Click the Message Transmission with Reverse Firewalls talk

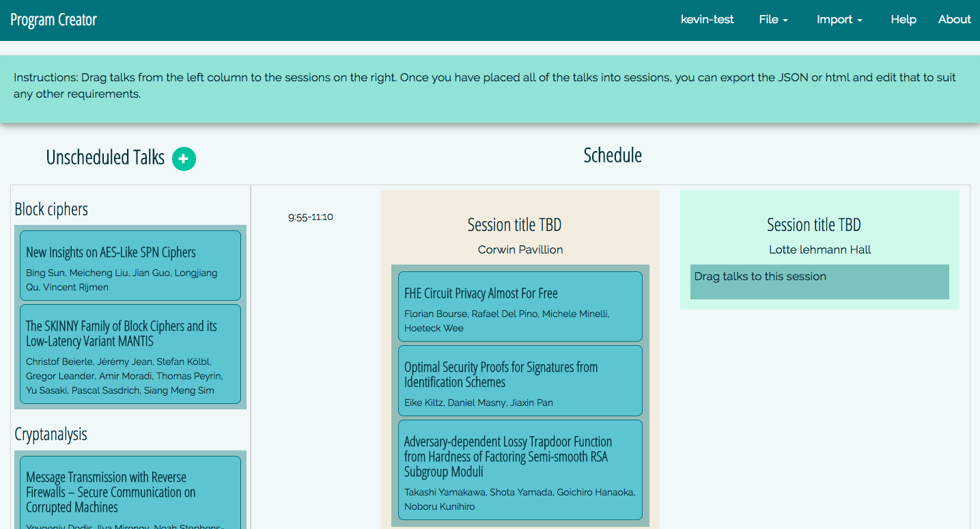pyautogui.click(x=130, y=492)
